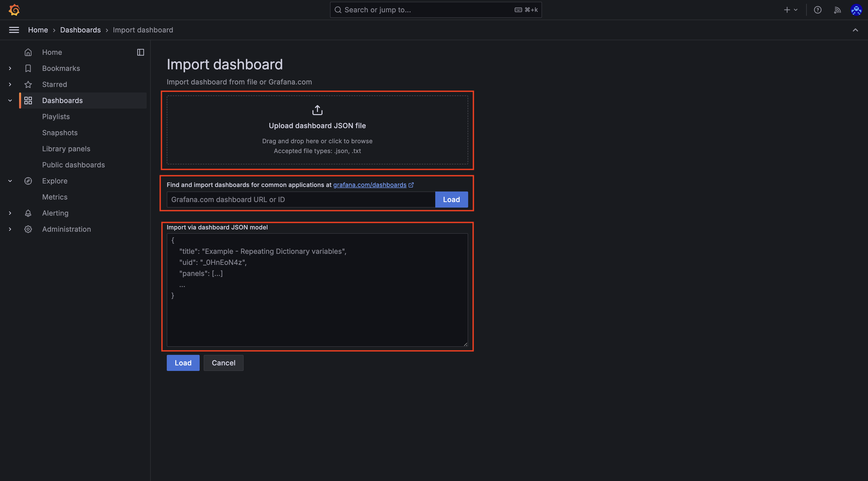Click the upload arrow icon
Image resolution: width=868 pixels, height=481 pixels.
pos(317,110)
